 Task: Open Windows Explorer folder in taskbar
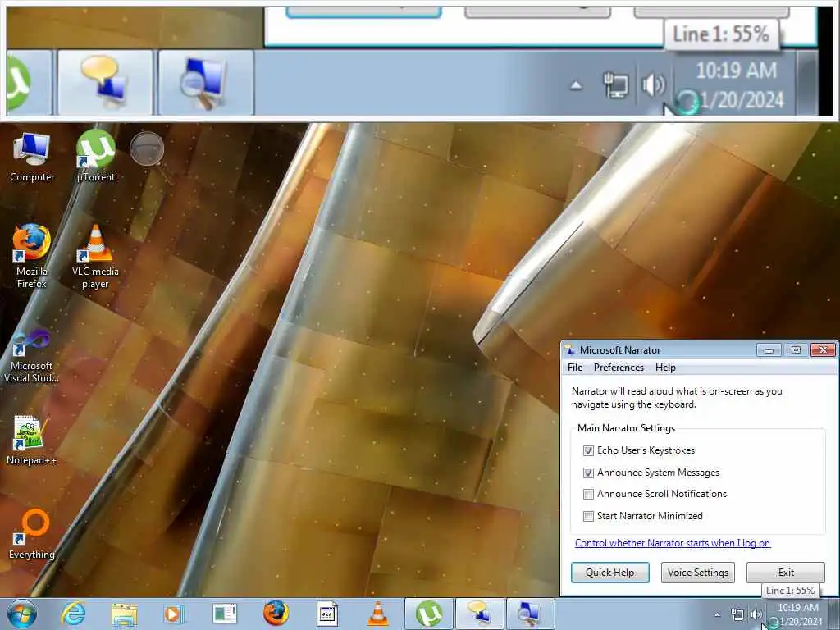[125, 614]
